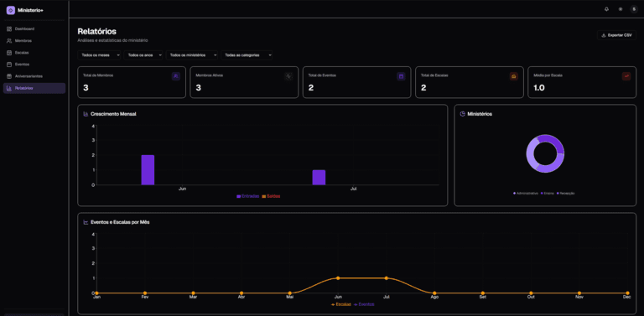Click the Relatórios page heading
The height and width of the screenshot is (316, 644).
pos(97,31)
